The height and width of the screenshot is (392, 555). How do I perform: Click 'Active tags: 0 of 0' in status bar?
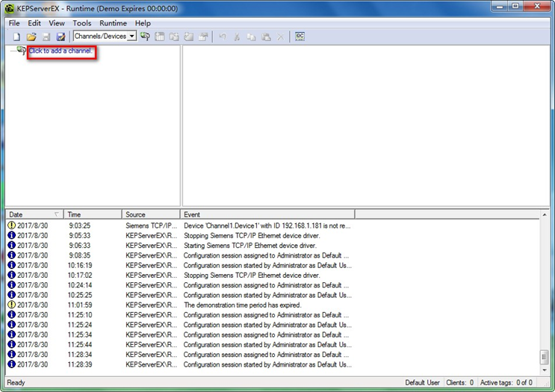coord(506,382)
